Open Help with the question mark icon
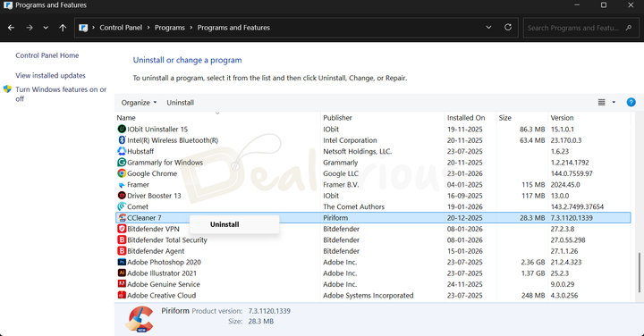The image size is (644, 336). click(631, 102)
